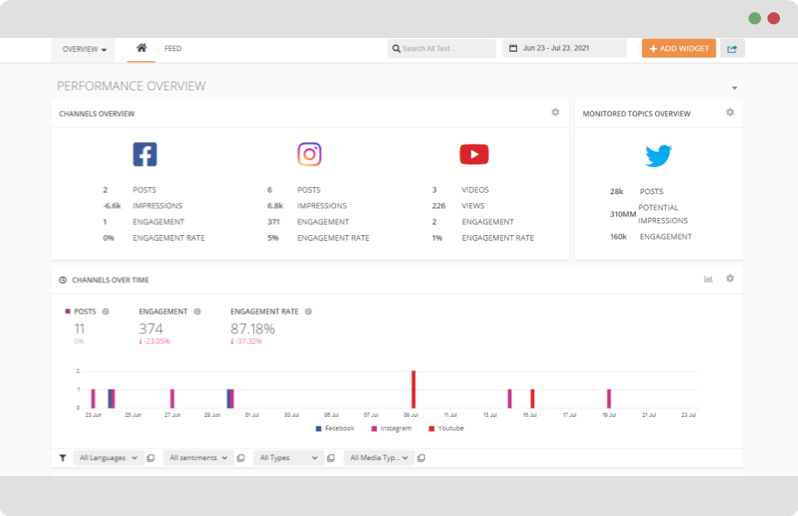Click the tall red Youtube bar on 09 Jul

(x=414, y=389)
